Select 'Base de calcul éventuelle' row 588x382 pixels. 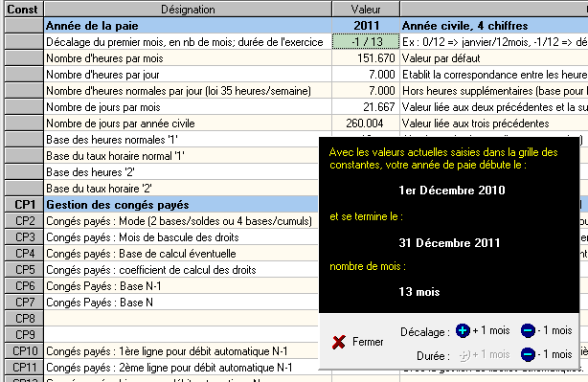pos(182,254)
